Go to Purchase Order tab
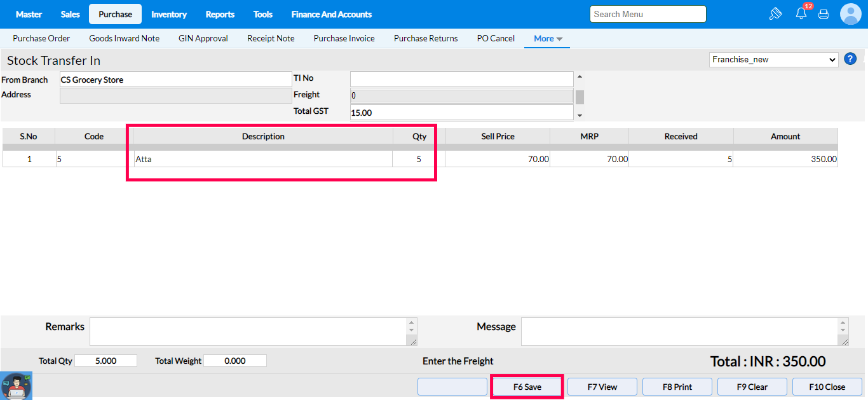The height and width of the screenshot is (400, 868). click(41, 38)
